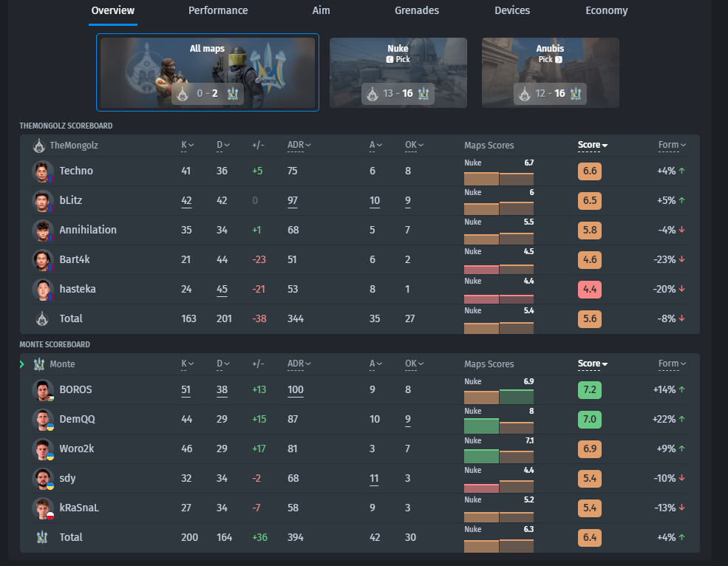The height and width of the screenshot is (566, 728).
Task: Select the Anubis map card
Action: tap(550, 72)
